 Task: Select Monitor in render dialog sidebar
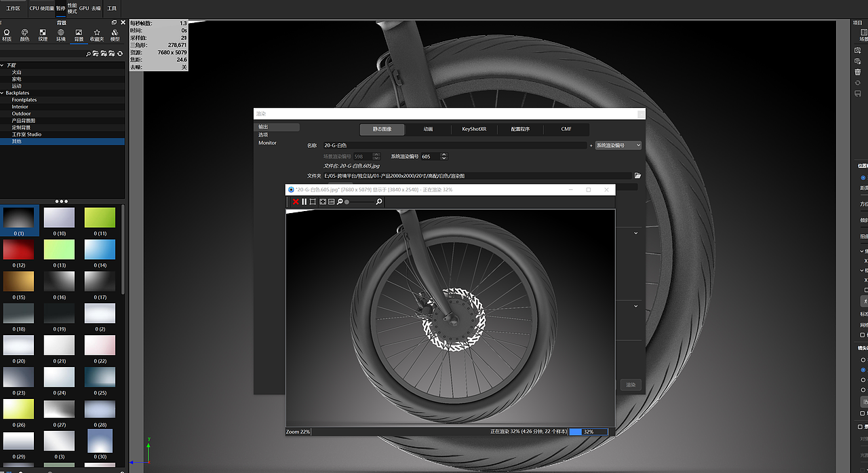pos(267,143)
